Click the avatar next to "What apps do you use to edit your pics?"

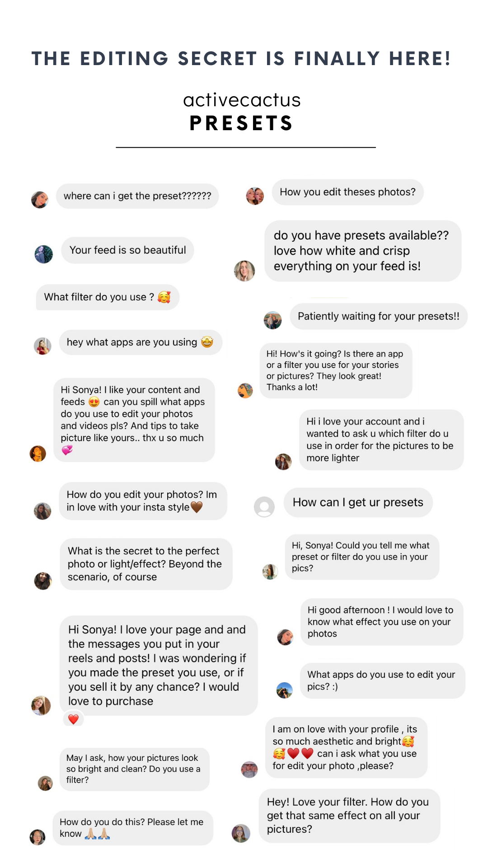coord(285,690)
